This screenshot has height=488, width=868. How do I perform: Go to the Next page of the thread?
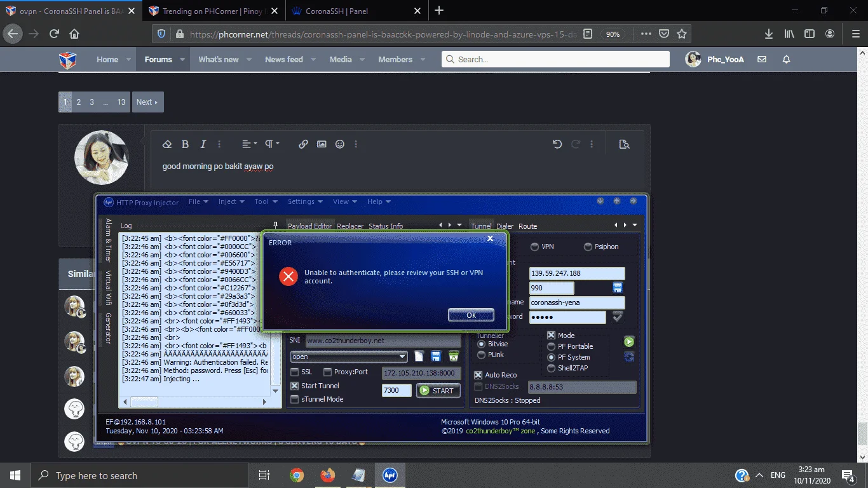[147, 102]
